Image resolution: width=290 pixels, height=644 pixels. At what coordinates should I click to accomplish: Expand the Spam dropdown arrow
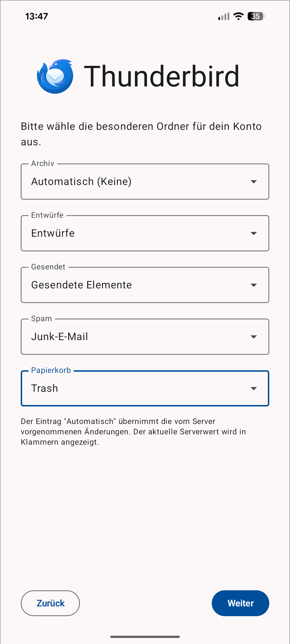pos(253,337)
